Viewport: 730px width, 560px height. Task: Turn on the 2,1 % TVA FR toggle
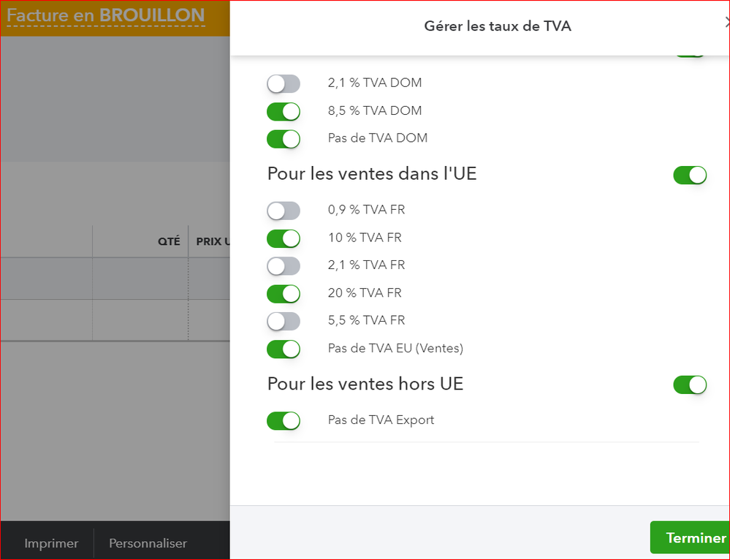[284, 265]
